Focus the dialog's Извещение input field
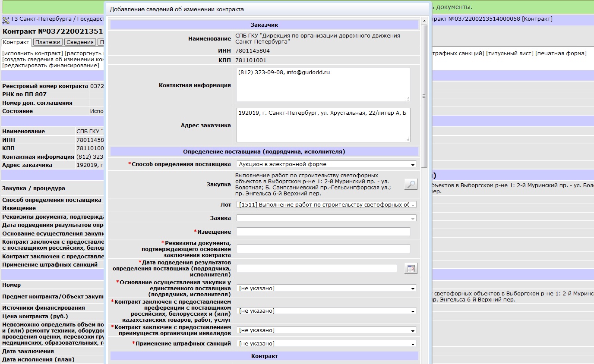Screen dimensions: 594x364 tap(323, 232)
